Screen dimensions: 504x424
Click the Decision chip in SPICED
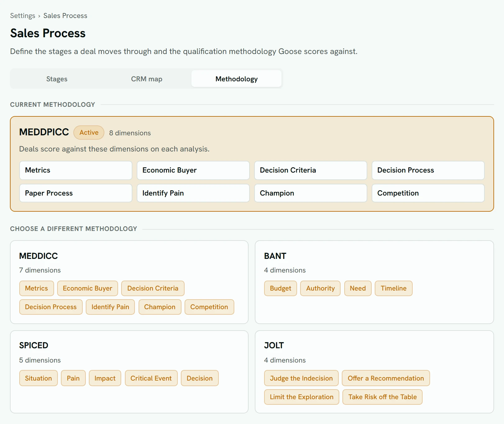click(200, 378)
